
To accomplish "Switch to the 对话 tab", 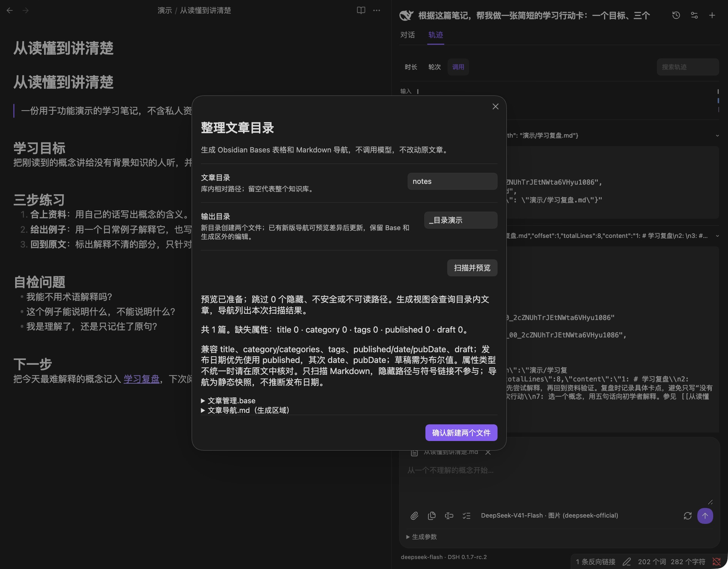I will [x=408, y=35].
